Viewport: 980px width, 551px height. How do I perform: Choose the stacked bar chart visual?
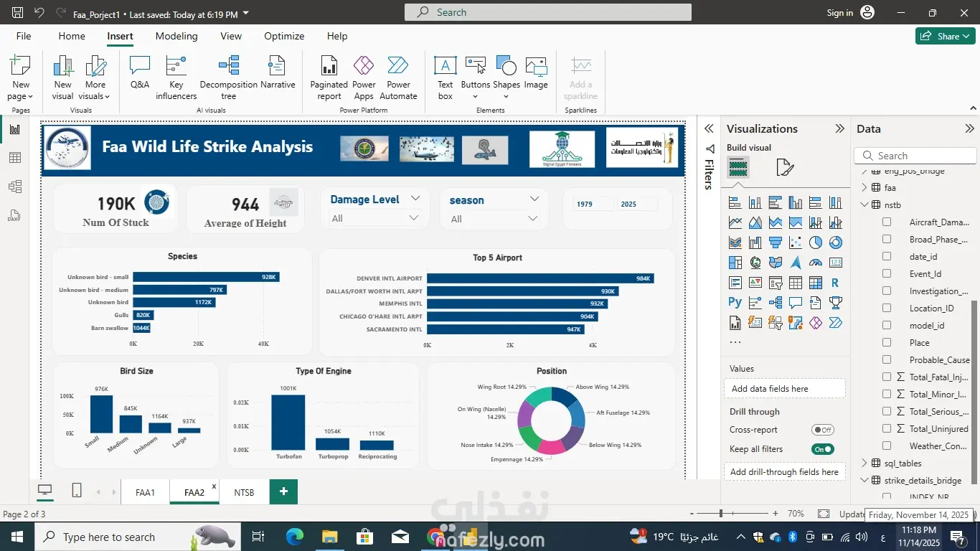735,202
